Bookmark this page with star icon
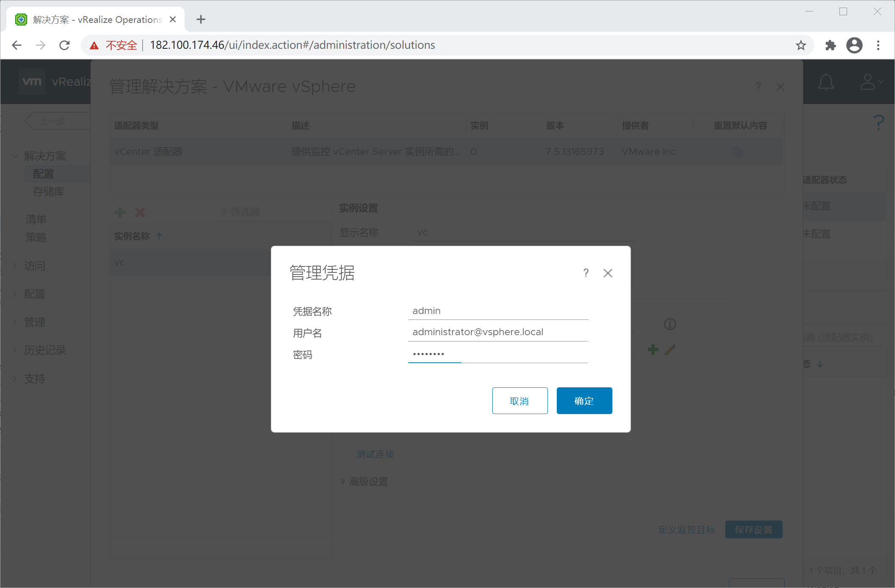895x588 pixels. click(x=800, y=45)
